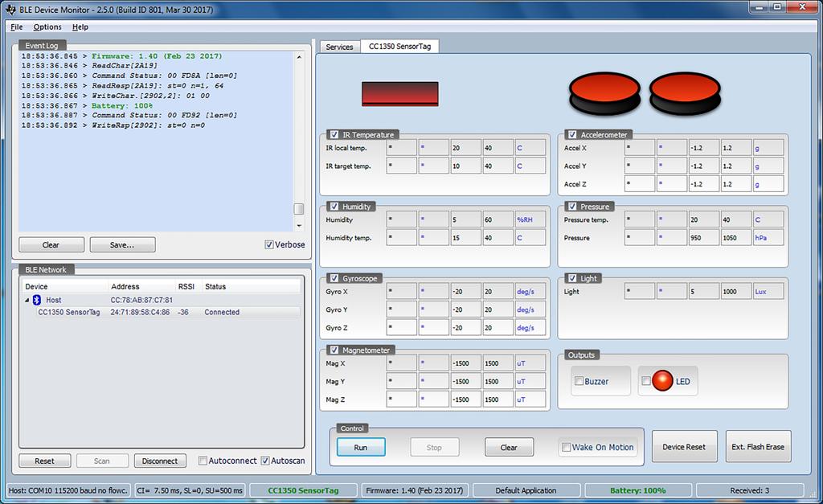The image size is (823, 504).
Task: Uncheck the Accelerometer checkbox
Action: 572,134
